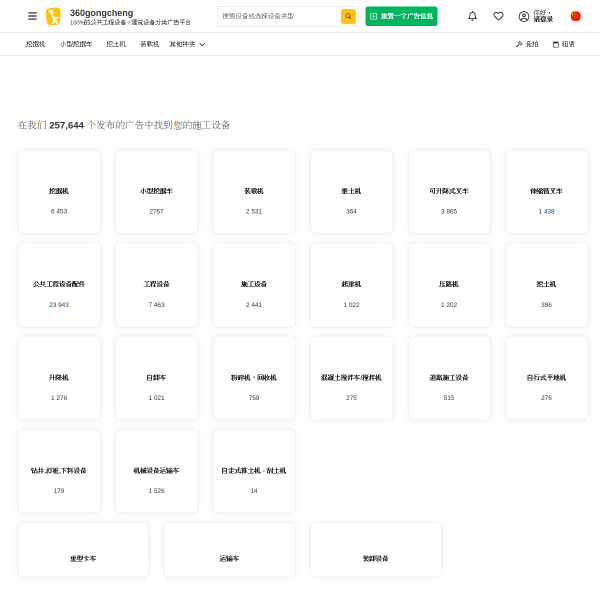Click the China flag language icon

(576, 16)
